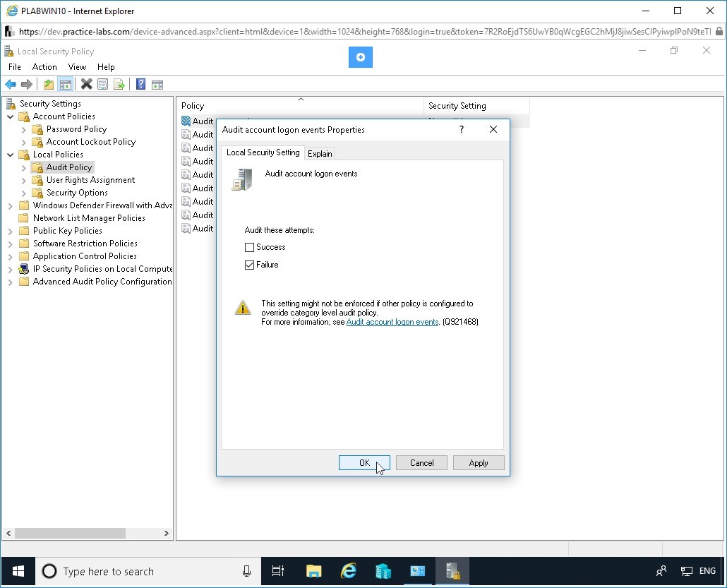Screen dimensions: 727x588
Task: Click the blue Help question mark icon
Action: tap(141, 84)
